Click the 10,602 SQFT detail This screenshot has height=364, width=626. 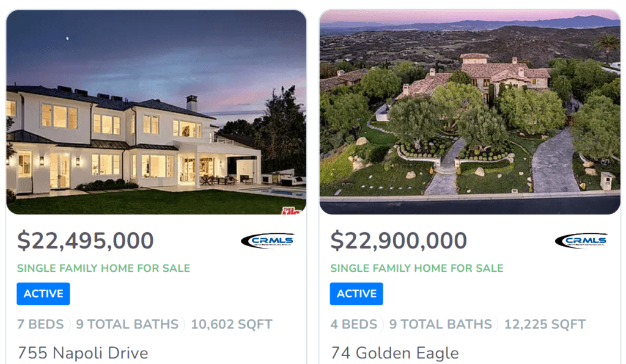pyautogui.click(x=232, y=324)
